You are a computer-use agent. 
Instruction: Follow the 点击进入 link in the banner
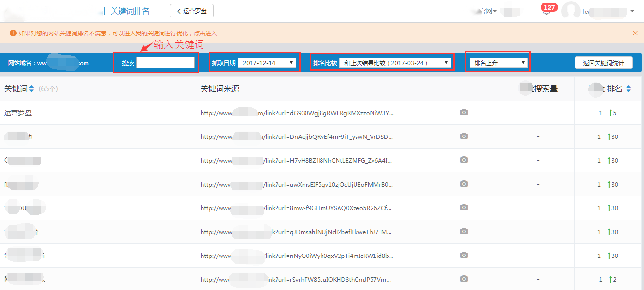tap(205, 34)
